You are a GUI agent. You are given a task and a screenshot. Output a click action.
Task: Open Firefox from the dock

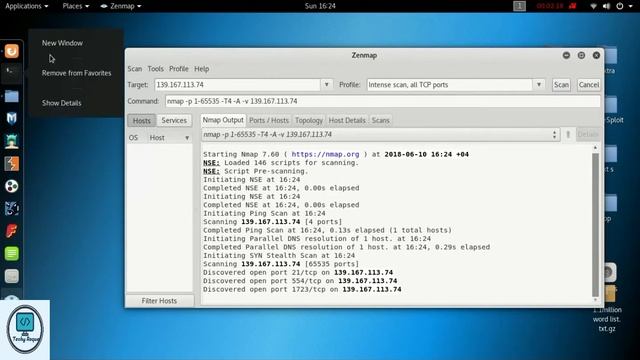click(11, 51)
